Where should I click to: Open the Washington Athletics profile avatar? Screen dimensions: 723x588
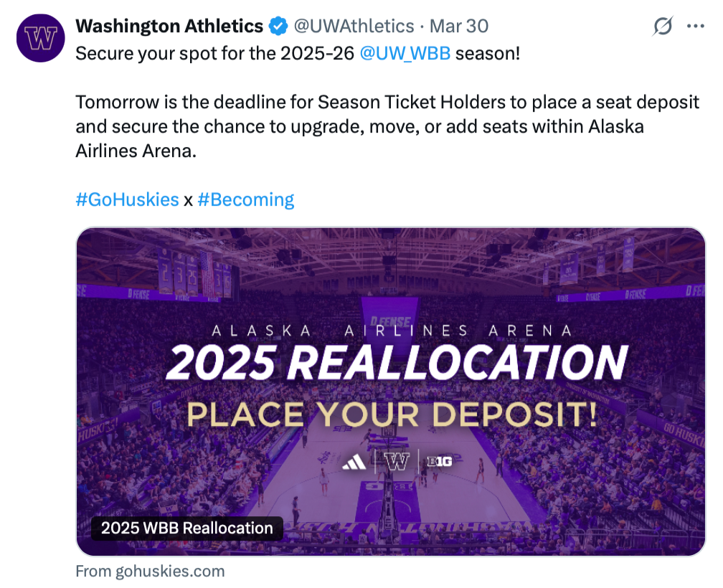tap(41, 38)
